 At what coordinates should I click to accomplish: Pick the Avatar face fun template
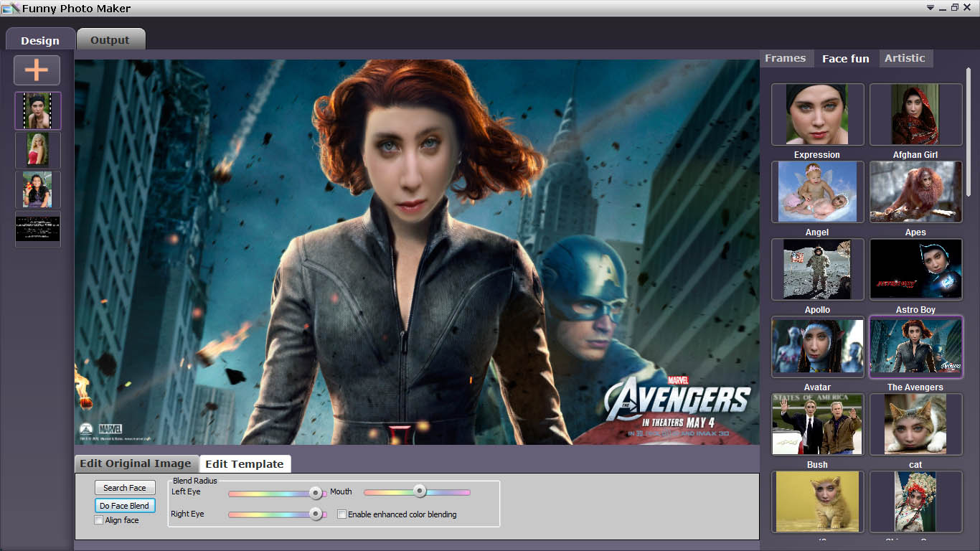817,347
